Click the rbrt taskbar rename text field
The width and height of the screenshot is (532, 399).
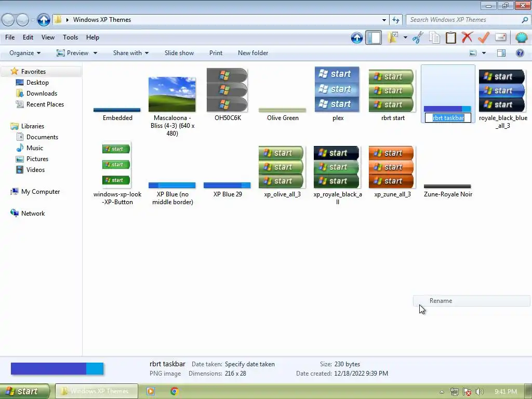pyautogui.click(x=448, y=118)
